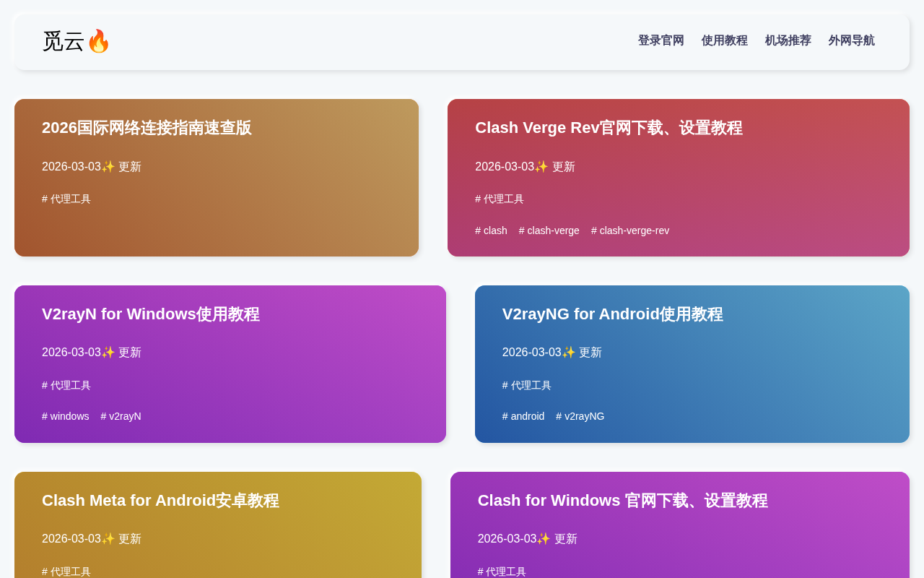924x578 pixels.
Task: Click the # windows tag
Action: click(66, 416)
